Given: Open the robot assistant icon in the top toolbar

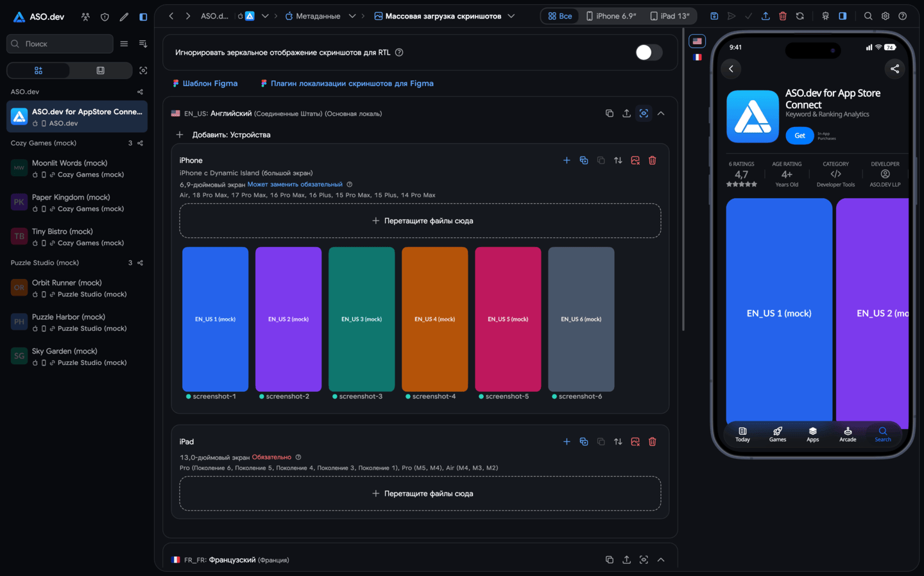Looking at the screenshot, I should coord(826,16).
